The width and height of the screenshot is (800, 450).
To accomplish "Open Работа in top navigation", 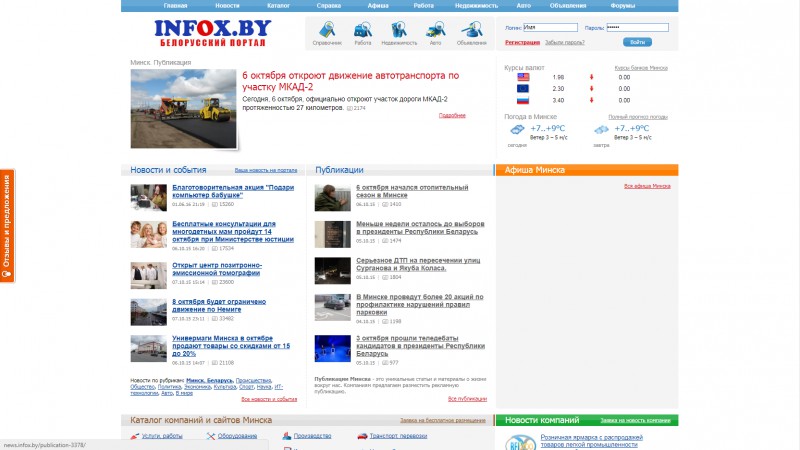I will (x=423, y=6).
